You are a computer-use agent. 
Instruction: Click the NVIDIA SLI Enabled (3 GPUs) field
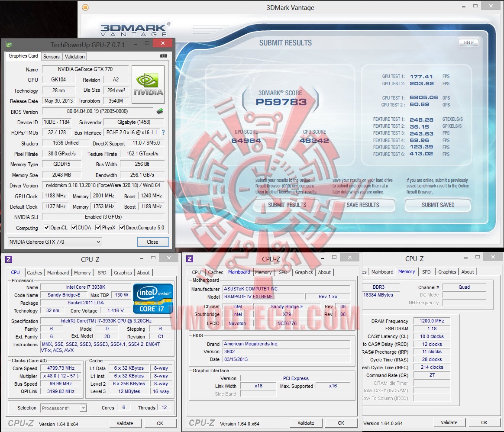pyautogui.click(x=103, y=217)
